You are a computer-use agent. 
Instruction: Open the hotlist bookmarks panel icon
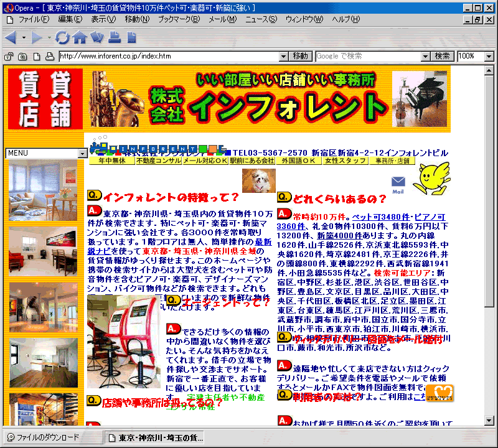(97, 37)
